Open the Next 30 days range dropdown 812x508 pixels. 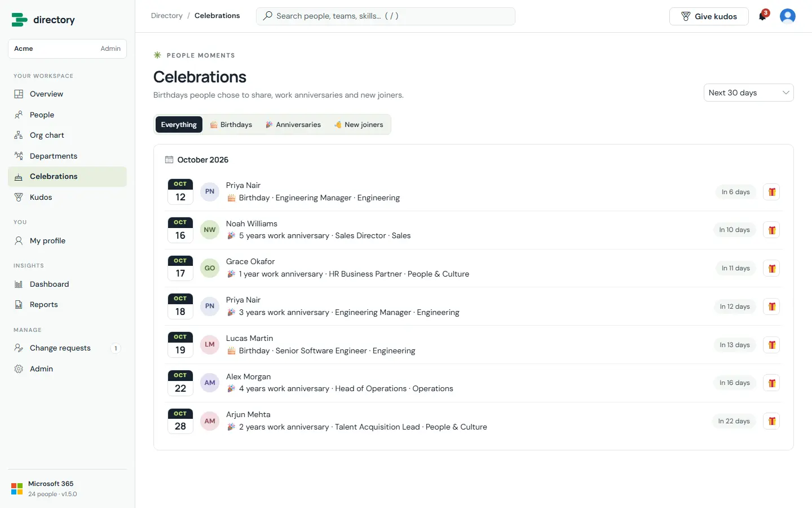point(748,93)
